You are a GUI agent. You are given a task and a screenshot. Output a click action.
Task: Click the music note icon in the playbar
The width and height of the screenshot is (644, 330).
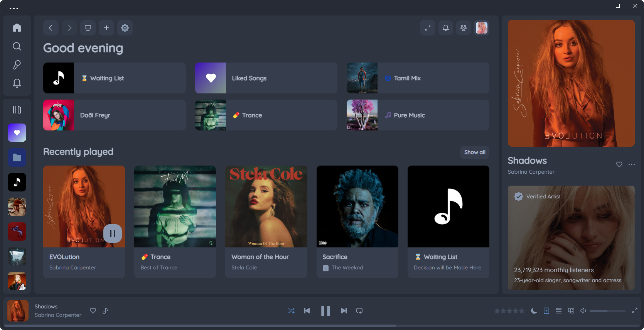point(106,311)
